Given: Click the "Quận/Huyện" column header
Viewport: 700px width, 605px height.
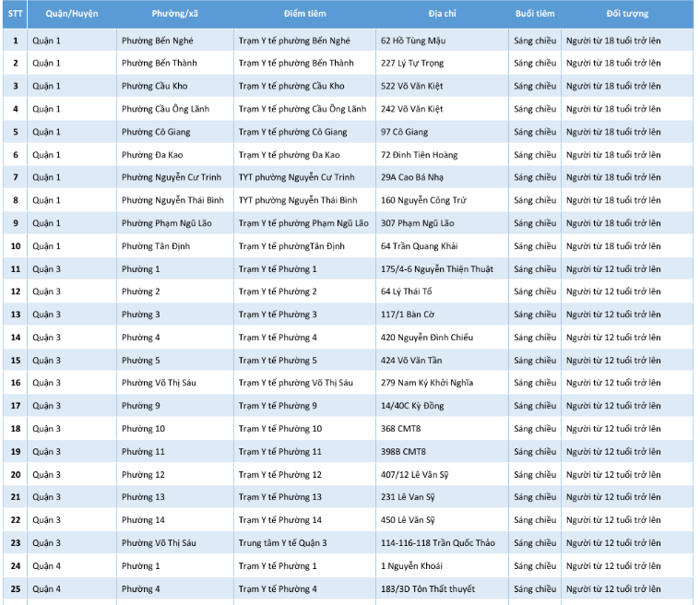Looking at the screenshot, I should pos(72,14).
